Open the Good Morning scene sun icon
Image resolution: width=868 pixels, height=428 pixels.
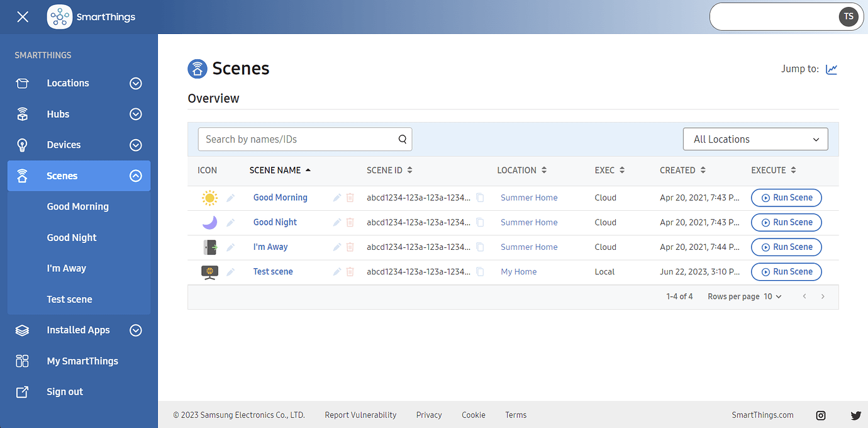tap(209, 197)
